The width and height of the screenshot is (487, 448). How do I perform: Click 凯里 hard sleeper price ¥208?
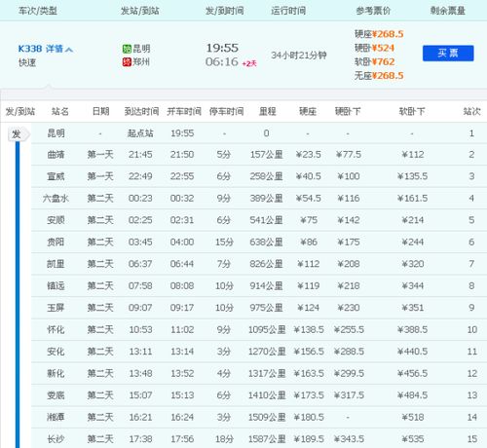pyautogui.click(x=349, y=264)
